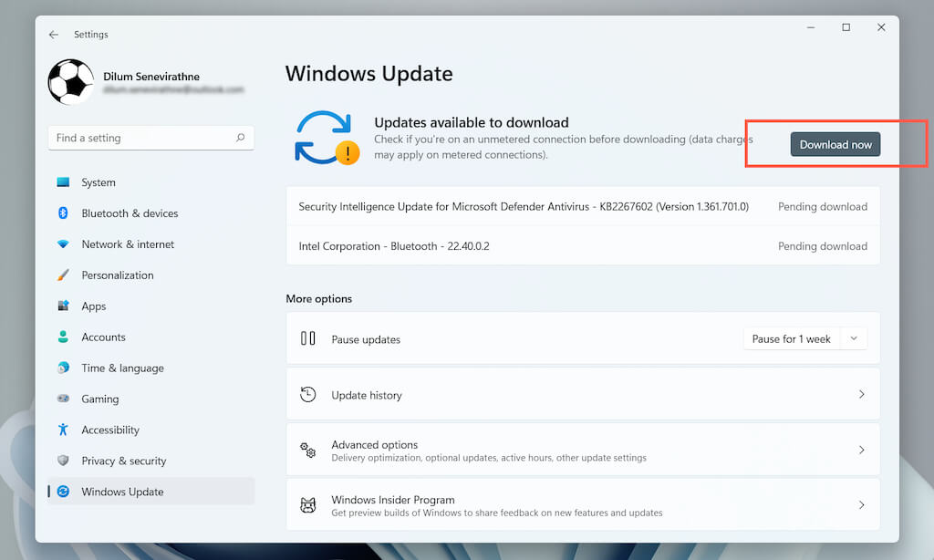Click Pause for 1 week button
Viewport: 934px width, 560px height.
pos(791,339)
